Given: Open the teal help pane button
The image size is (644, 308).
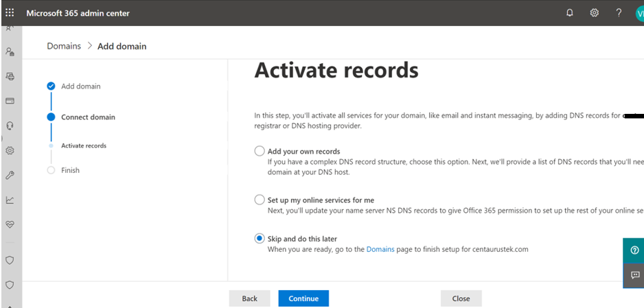Looking at the screenshot, I should tap(634, 250).
